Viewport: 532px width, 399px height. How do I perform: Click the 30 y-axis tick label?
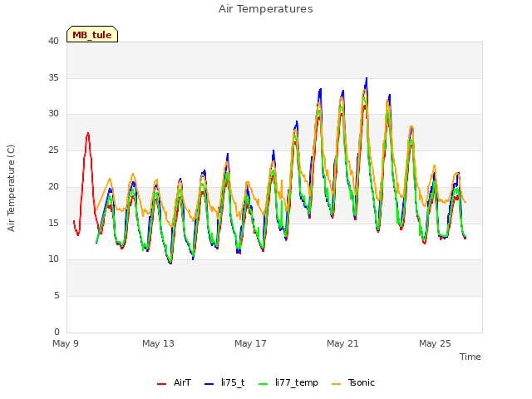pyautogui.click(x=53, y=114)
